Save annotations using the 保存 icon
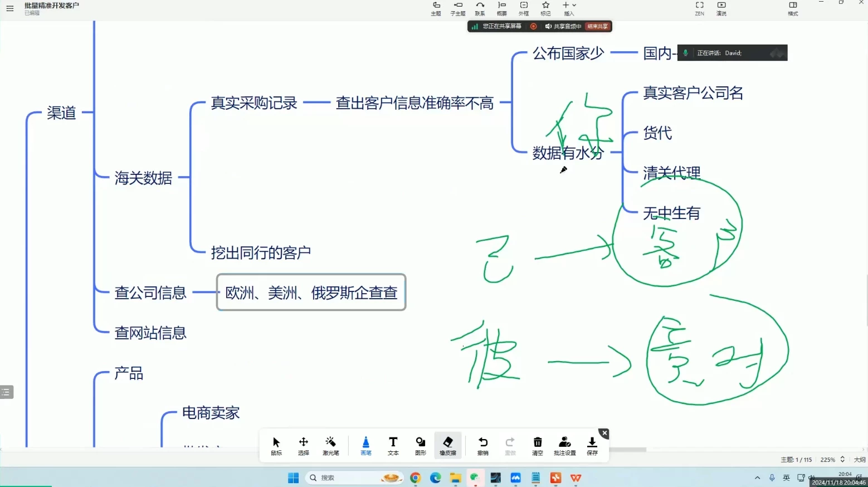868x487 pixels. (x=592, y=445)
